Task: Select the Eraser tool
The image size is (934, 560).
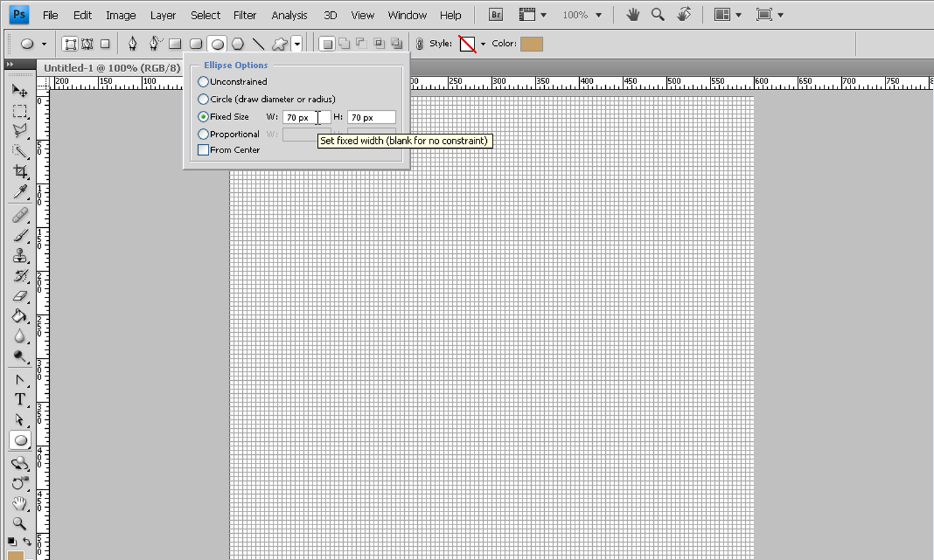Action: click(x=20, y=296)
